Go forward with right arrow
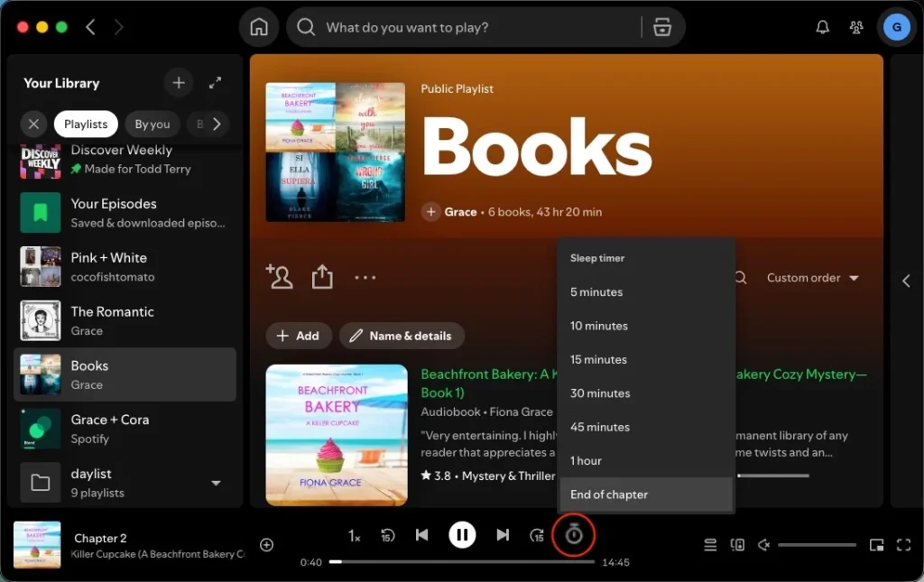This screenshot has height=582, width=924. [x=118, y=27]
